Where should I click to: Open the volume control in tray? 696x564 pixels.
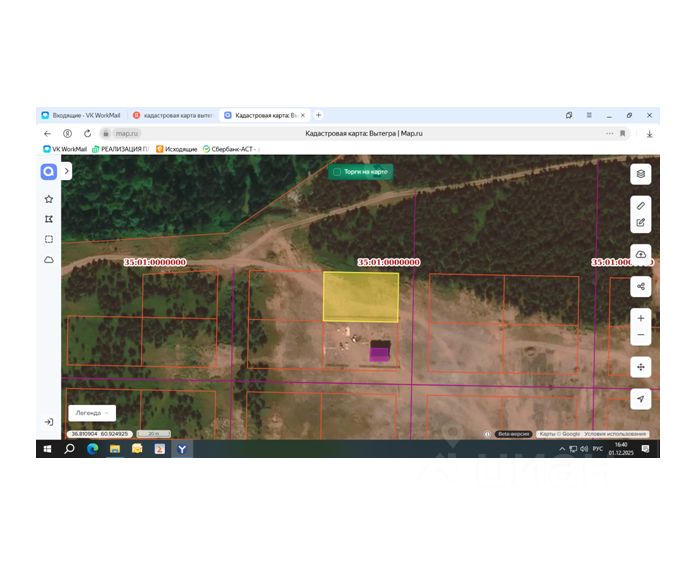click(x=584, y=449)
